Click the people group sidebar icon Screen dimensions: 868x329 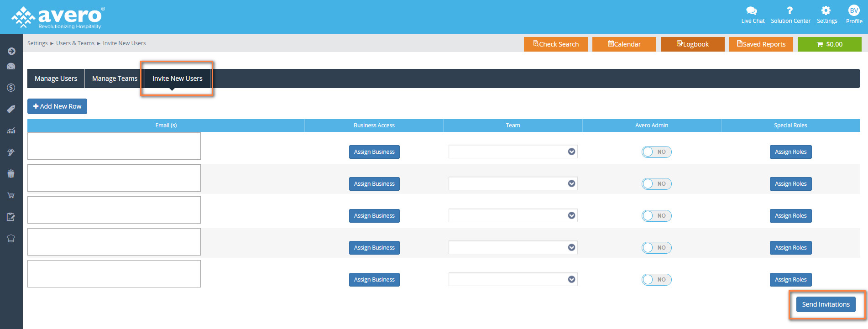point(11,173)
